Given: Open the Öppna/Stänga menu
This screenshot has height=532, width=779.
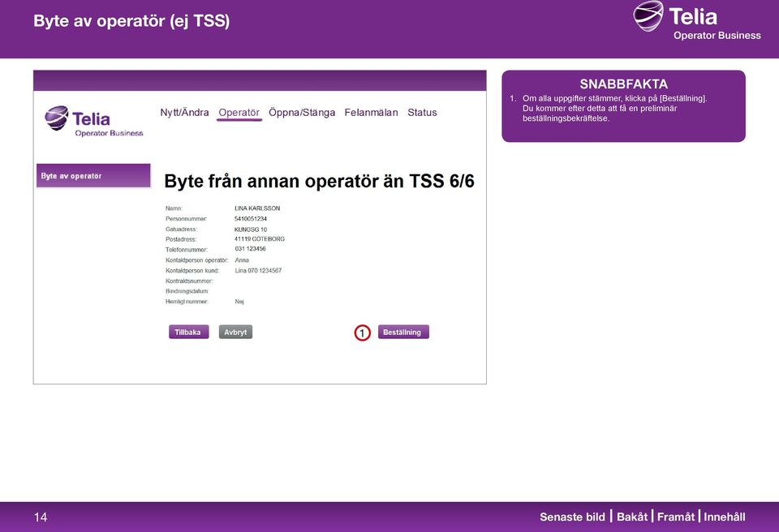Looking at the screenshot, I should [302, 113].
